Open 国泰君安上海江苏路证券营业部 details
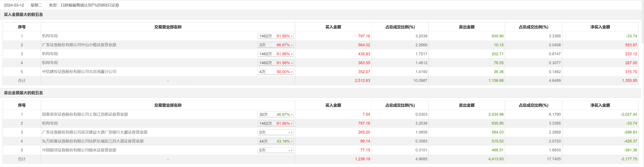 click(x=85, y=114)
